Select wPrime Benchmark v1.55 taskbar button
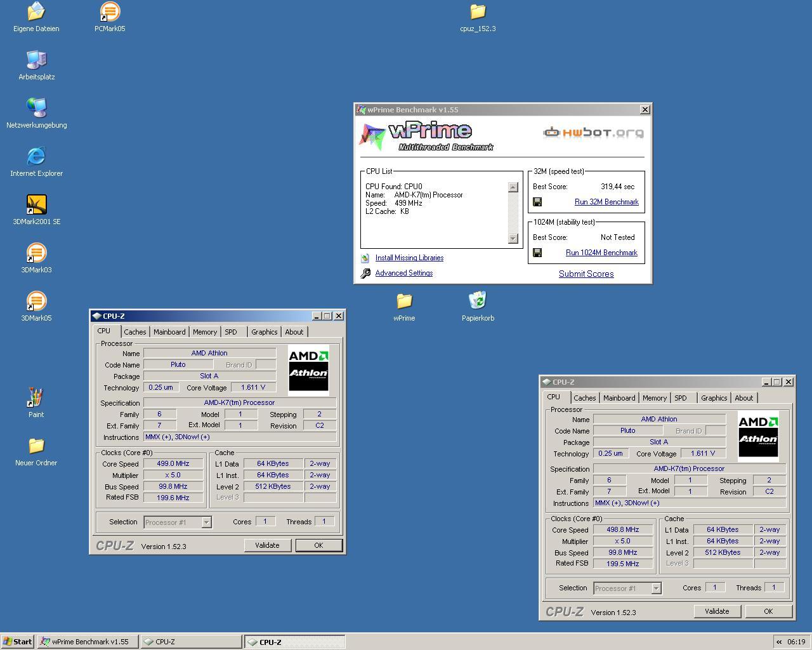The image size is (812, 650). 88,642
